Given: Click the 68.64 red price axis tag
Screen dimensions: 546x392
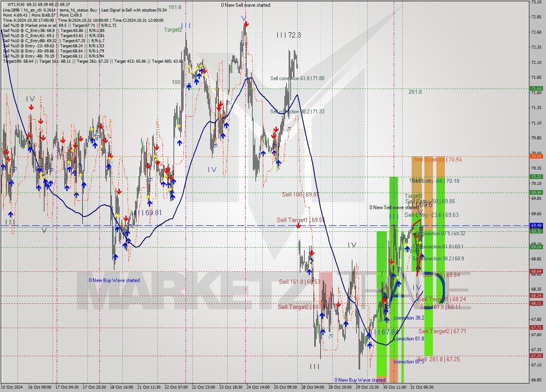Looking at the screenshot, I should point(536,271).
